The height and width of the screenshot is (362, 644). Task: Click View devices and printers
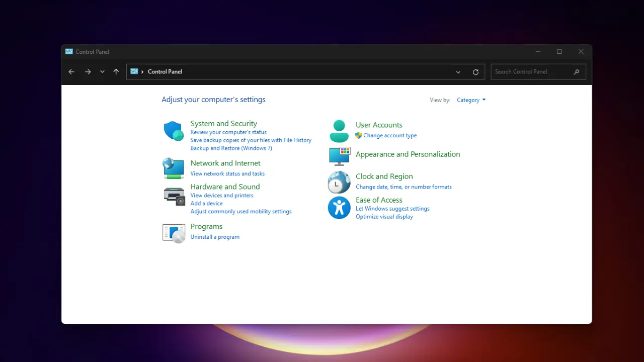click(222, 196)
